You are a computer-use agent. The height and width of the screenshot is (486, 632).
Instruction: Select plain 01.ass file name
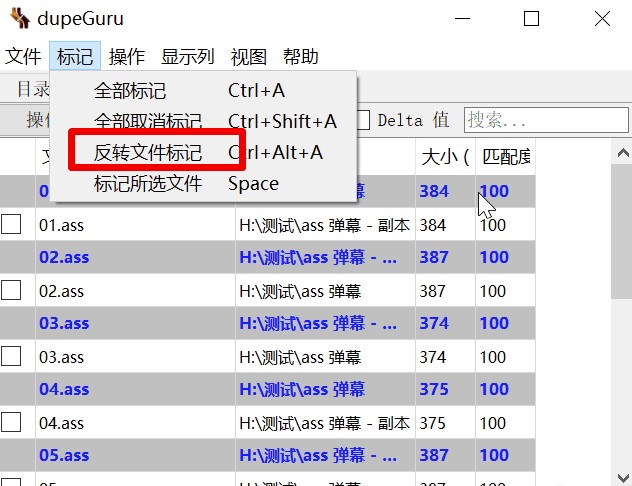click(x=62, y=225)
